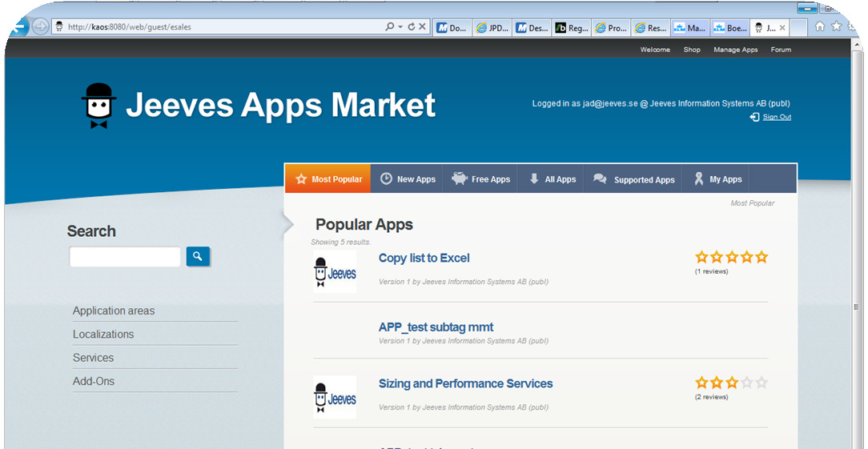868x449 pixels.
Task: Click the piggy bank icon on Free Apps
Action: coord(460,178)
